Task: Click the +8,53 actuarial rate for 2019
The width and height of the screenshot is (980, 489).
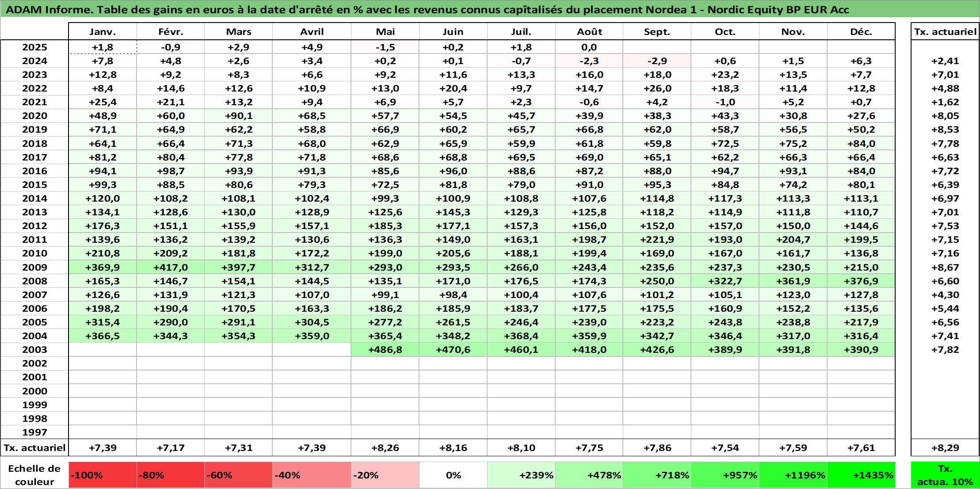Action: (x=945, y=130)
